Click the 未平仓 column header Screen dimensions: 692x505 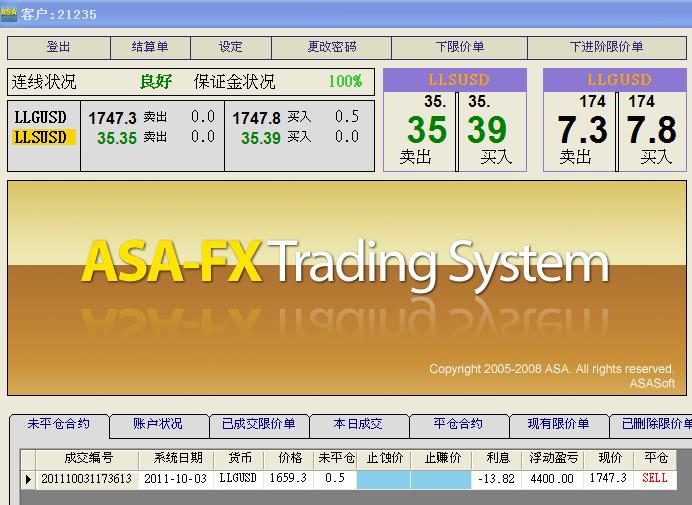(x=336, y=459)
